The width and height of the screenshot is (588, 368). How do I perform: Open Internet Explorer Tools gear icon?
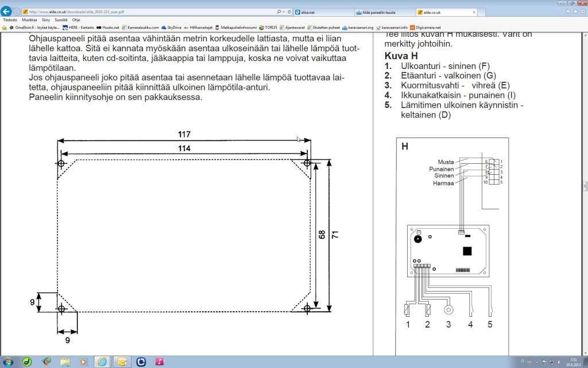(582, 11)
